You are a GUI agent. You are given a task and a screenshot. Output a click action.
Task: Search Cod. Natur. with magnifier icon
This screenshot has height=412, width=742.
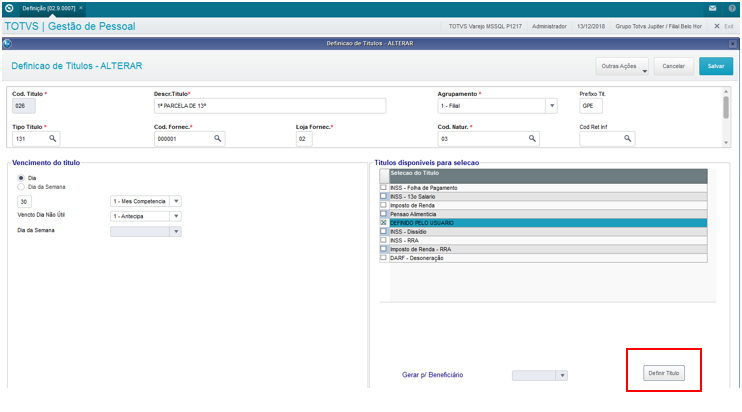pos(532,138)
